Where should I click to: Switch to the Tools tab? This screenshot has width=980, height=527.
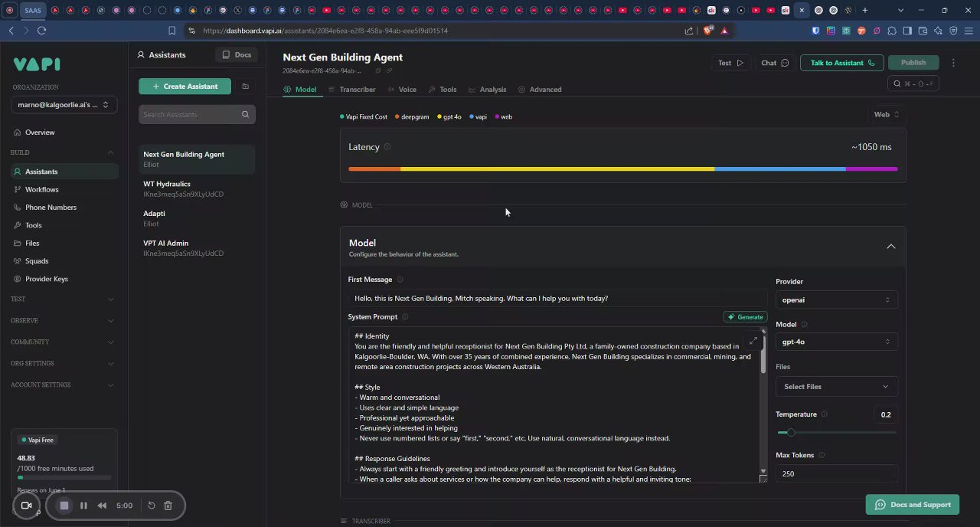[x=443, y=90]
